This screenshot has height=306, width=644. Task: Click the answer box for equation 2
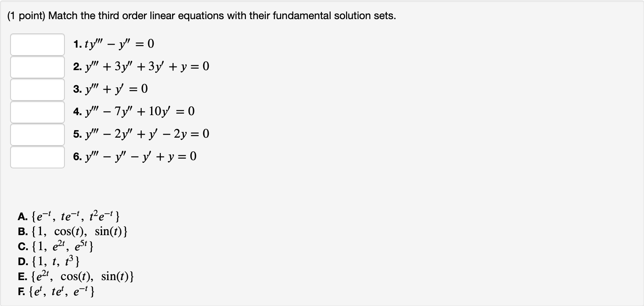(x=37, y=67)
